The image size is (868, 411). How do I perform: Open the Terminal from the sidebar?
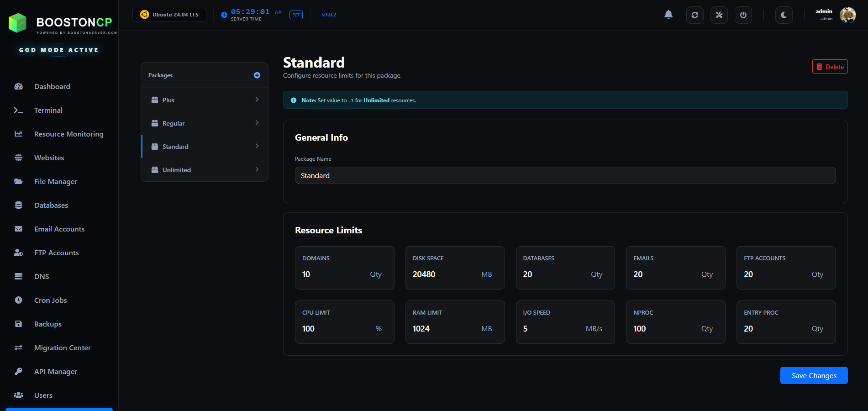pos(48,110)
